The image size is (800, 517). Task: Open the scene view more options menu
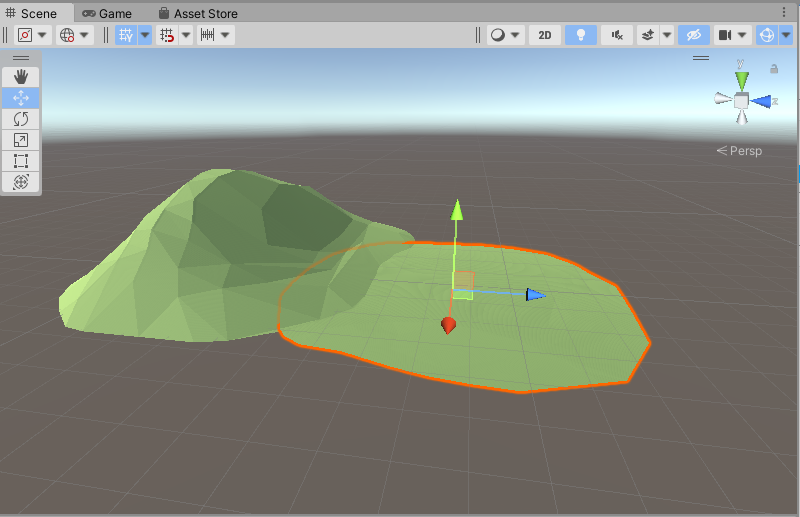click(x=784, y=12)
